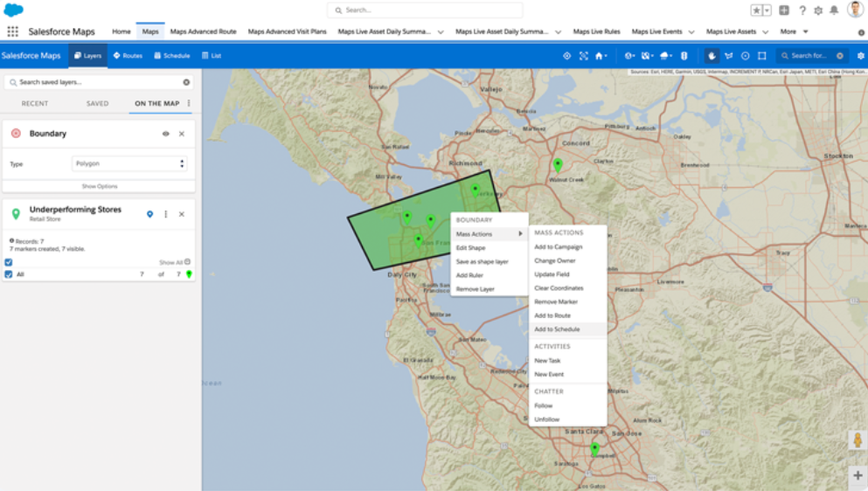Select the polygon draw tool
Image resolution: width=868 pixels, height=491 pixels.
[x=728, y=55]
